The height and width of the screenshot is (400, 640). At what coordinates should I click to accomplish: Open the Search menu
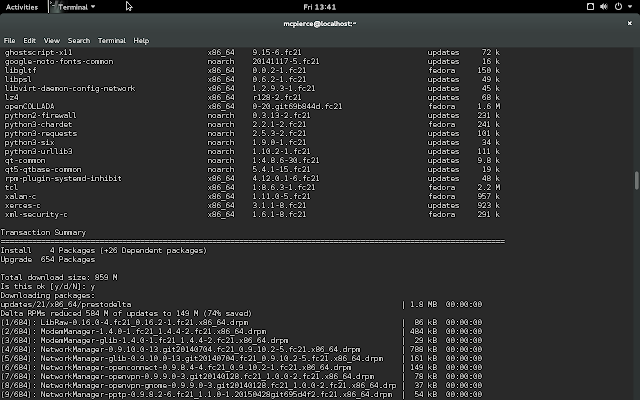[x=79, y=40]
